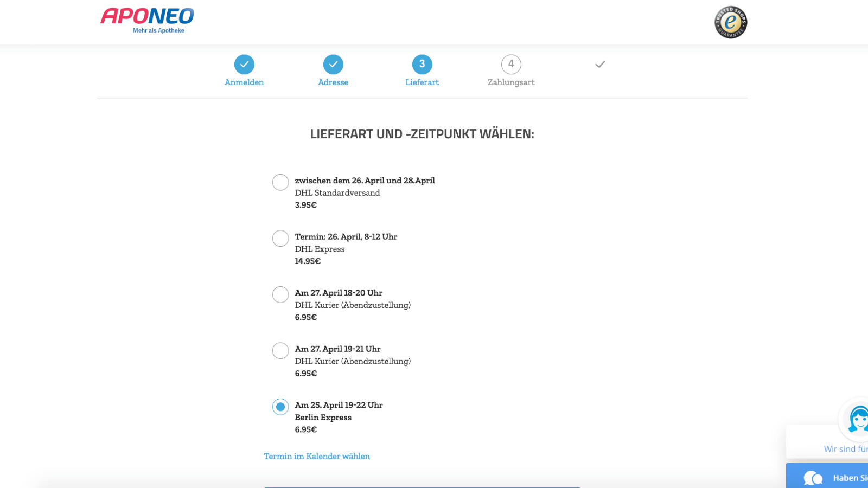868x488 pixels.
Task: Choose the DHL Express 14.95€ radio option
Action: click(x=280, y=238)
